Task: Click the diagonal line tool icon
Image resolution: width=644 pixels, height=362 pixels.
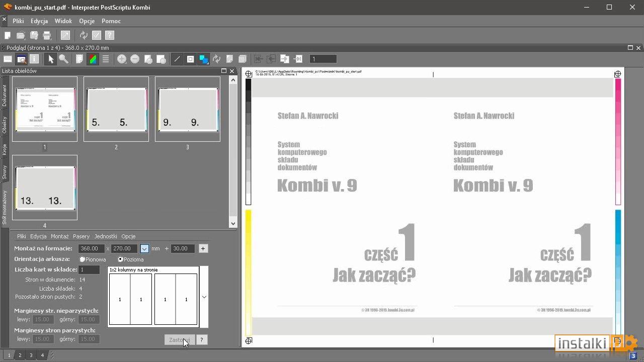Action: [x=177, y=59]
